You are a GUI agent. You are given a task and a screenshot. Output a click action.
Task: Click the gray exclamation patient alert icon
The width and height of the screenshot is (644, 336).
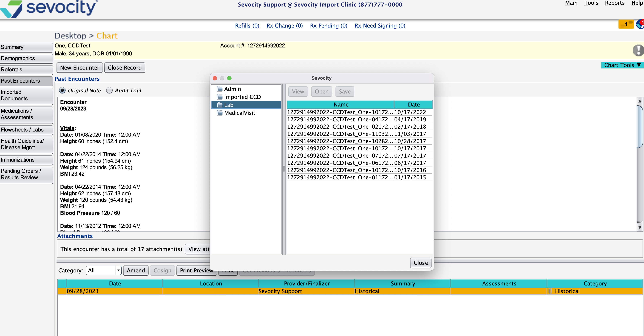click(x=638, y=50)
